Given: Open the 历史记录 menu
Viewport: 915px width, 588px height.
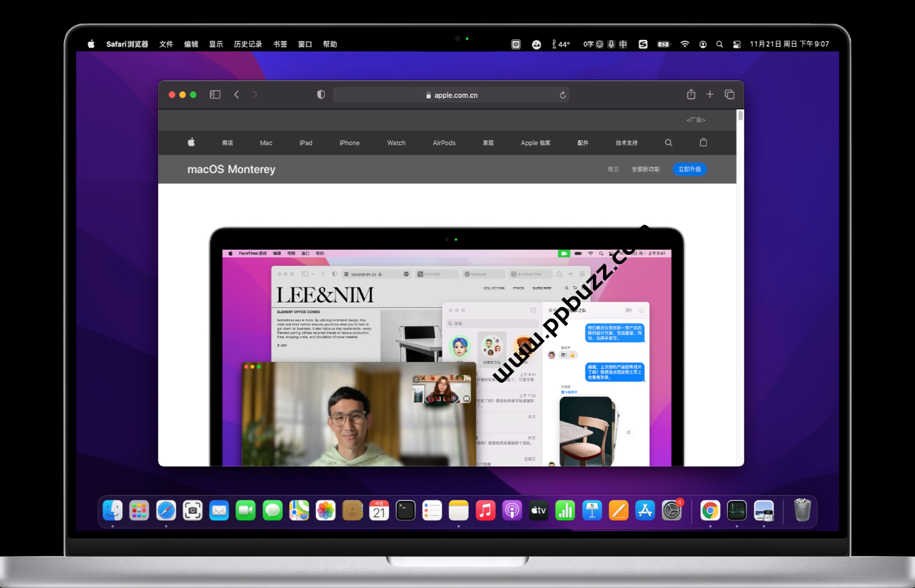Looking at the screenshot, I should 248,44.
